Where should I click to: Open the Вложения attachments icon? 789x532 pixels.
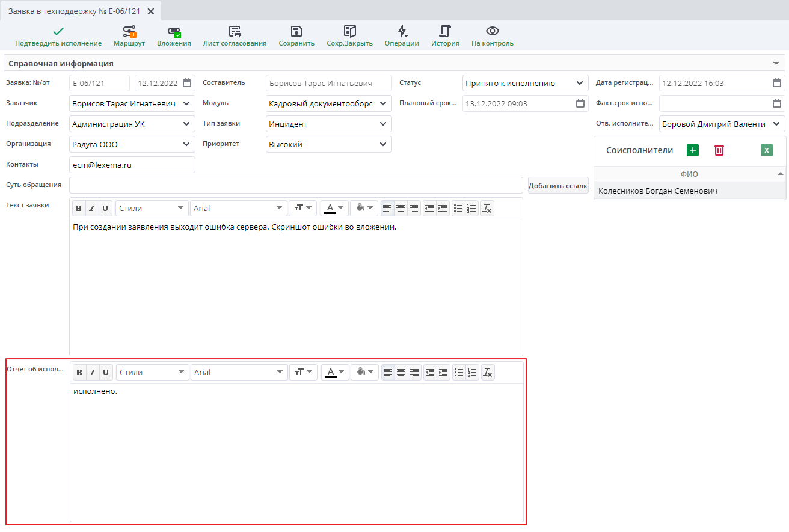174,31
